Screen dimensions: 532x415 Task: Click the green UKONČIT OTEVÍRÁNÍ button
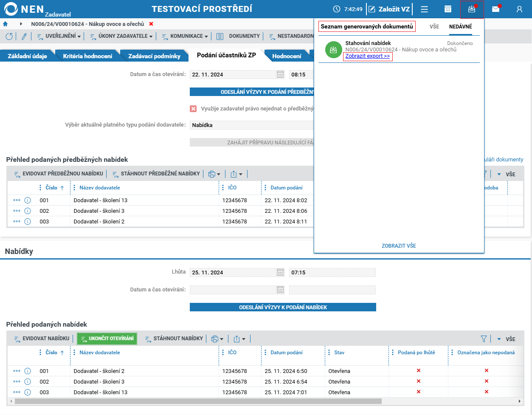pyautogui.click(x=107, y=339)
